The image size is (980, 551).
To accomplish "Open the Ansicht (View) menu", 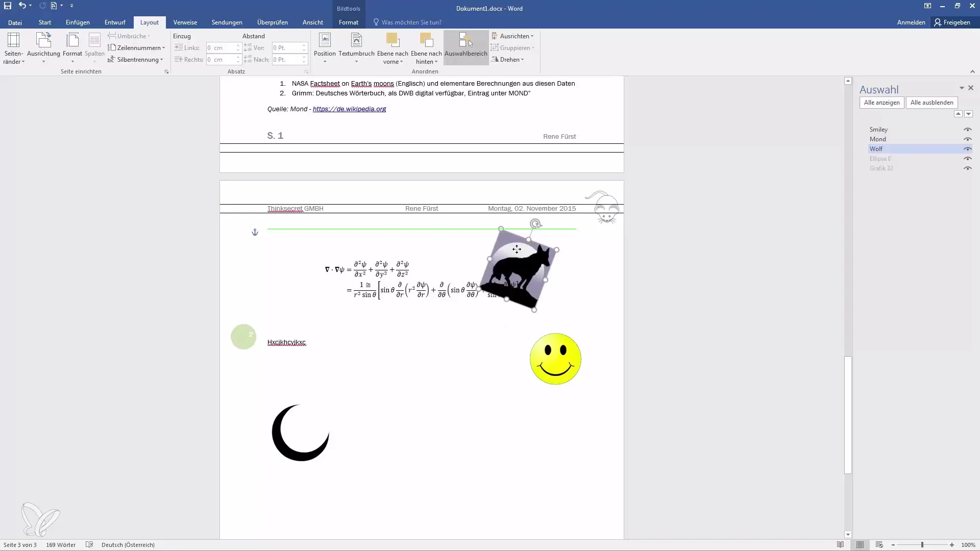I will [313, 22].
